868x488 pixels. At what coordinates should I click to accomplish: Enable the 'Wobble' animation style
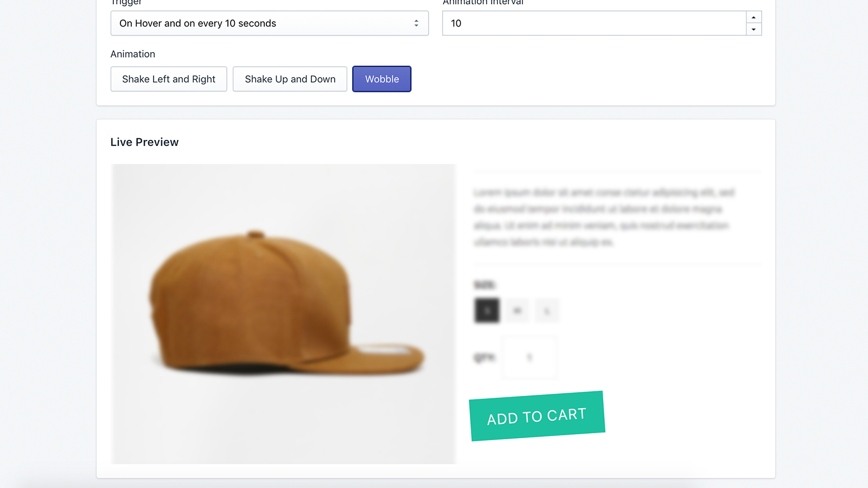click(x=381, y=79)
